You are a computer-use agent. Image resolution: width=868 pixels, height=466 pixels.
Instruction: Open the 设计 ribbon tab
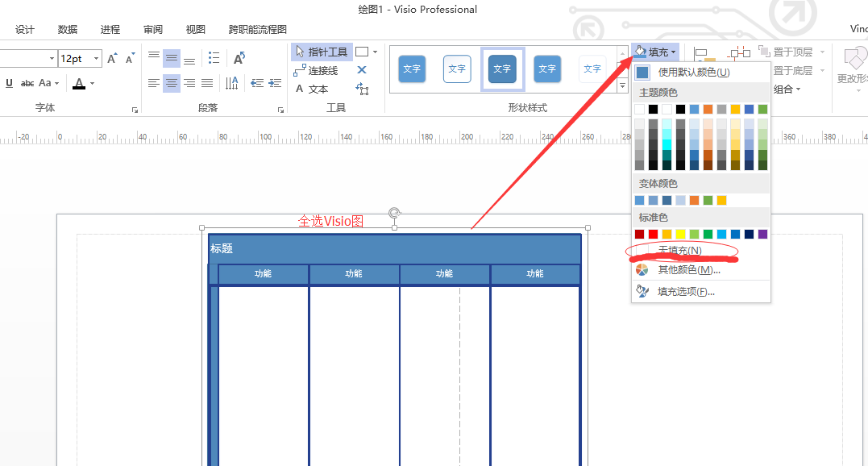[24, 29]
